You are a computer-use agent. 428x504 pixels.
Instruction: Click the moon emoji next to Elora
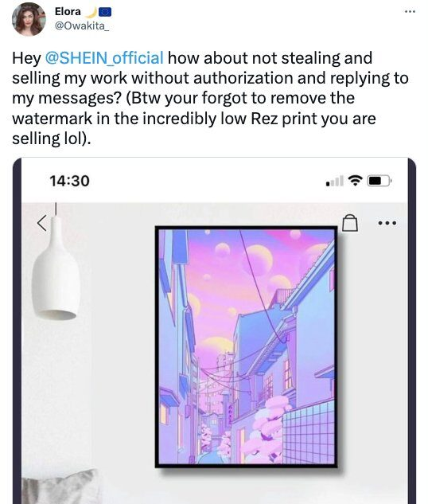tap(91, 12)
